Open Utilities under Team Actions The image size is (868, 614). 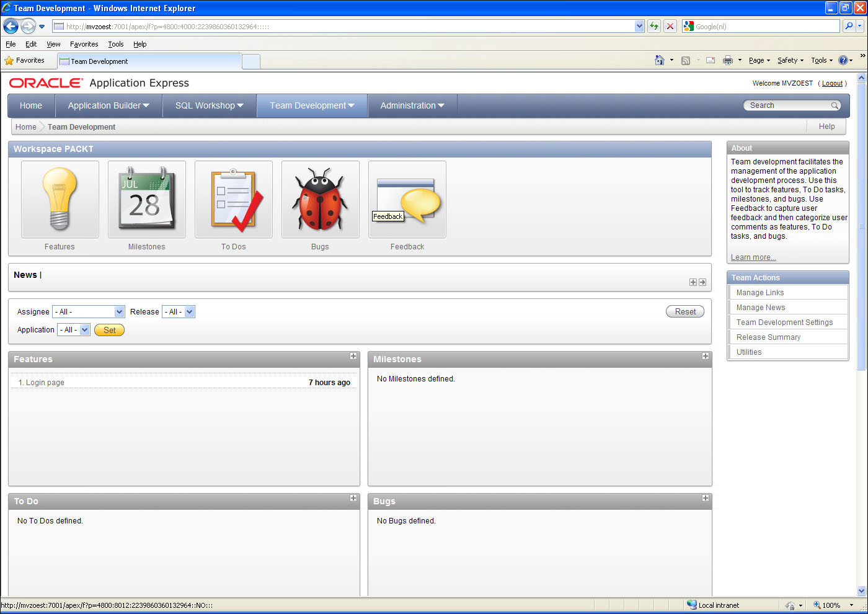coord(749,352)
